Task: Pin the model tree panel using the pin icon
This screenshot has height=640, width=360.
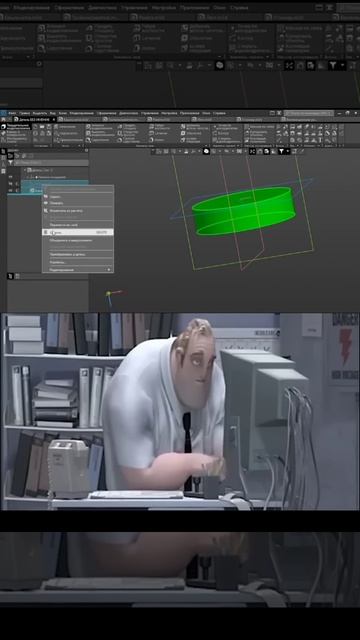Action: click(x=86, y=150)
